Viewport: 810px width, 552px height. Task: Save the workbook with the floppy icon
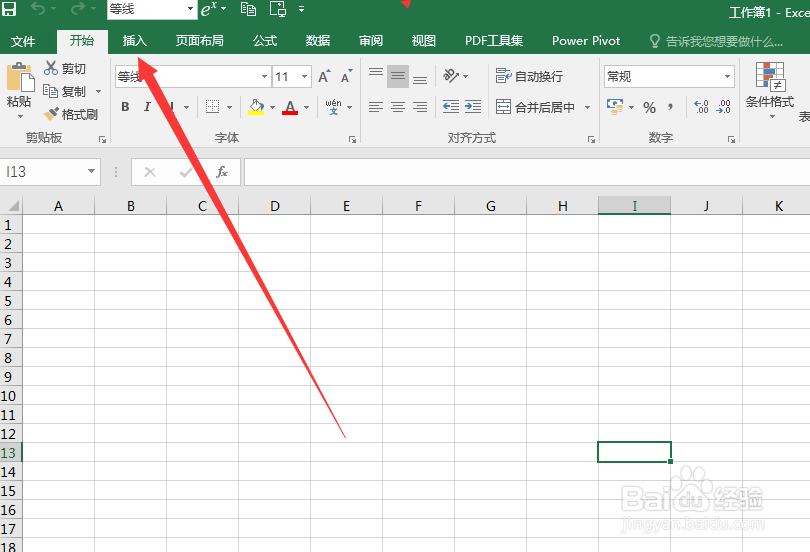click(x=9, y=9)
